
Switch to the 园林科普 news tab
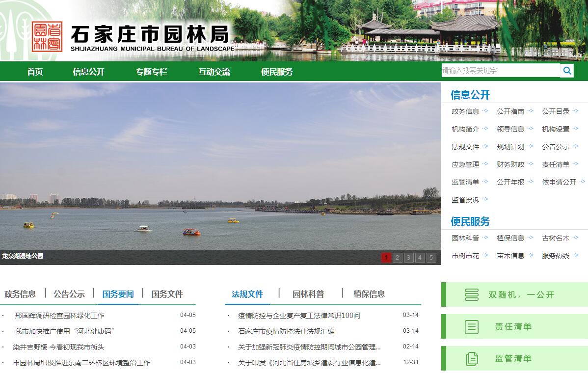[308, 294]
